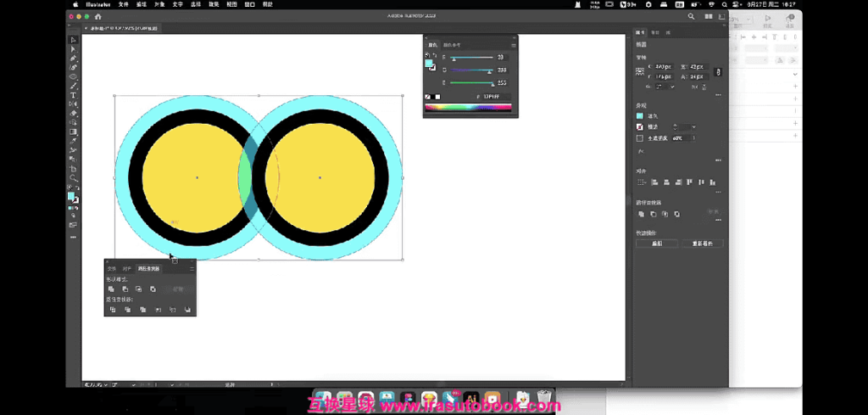
Task: Open the Illustrator search icon in app bar
Action: coord(691,17)
